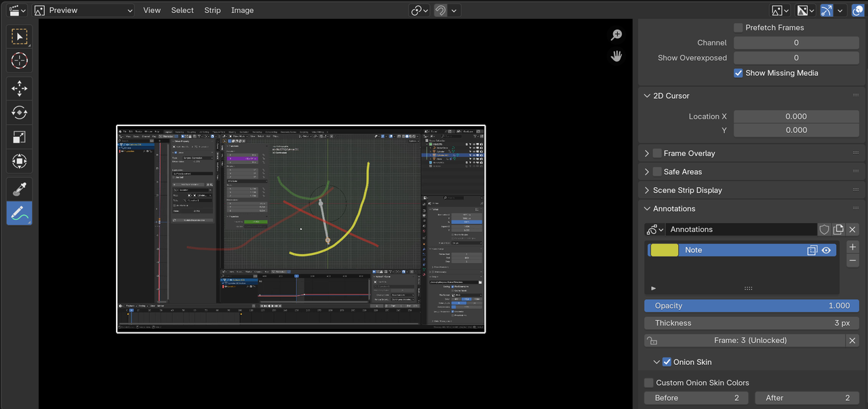Click the pan hand icon in preview
Viewport: 868px width, 409px height.
click(616, 56)
